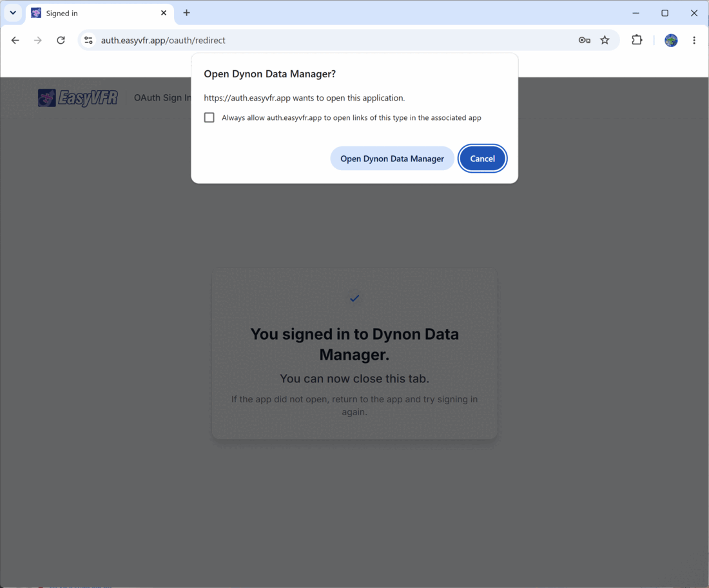
Task: Open a new tab with plus button
Action: [x=186, y=13]
